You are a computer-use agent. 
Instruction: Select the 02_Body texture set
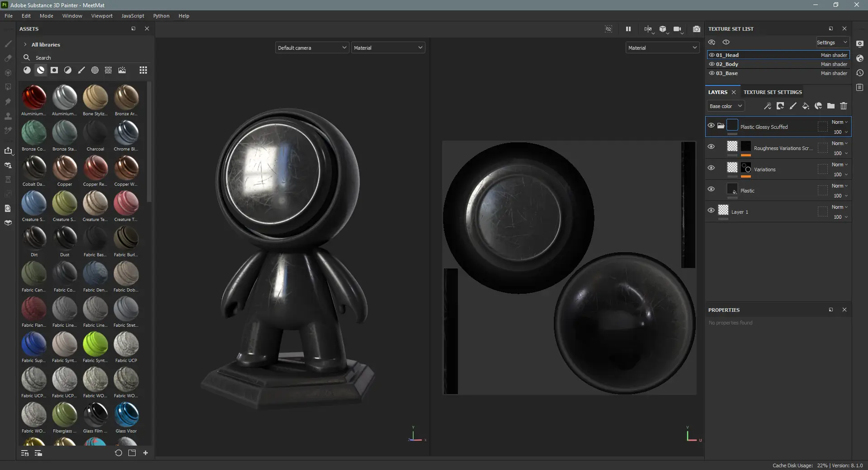click(x=778, y=64)
